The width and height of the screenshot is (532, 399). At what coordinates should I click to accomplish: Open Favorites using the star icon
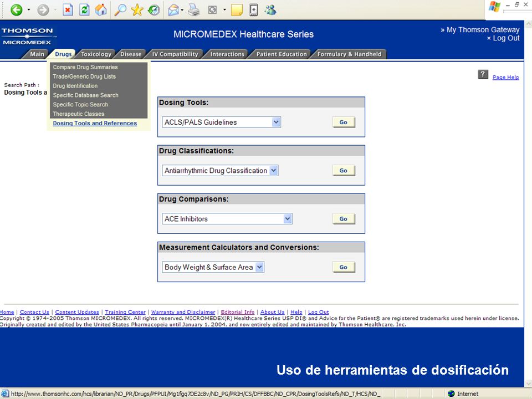(137, 10)
